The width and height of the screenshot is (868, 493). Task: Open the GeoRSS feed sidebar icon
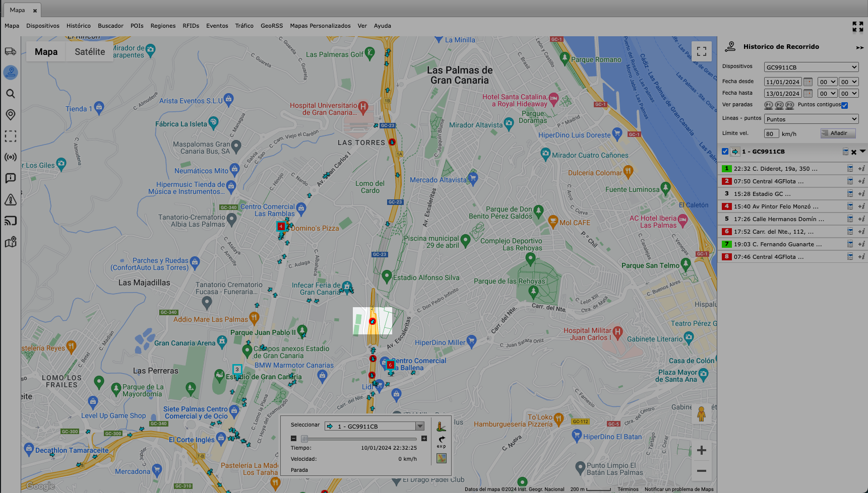point(11,221)
